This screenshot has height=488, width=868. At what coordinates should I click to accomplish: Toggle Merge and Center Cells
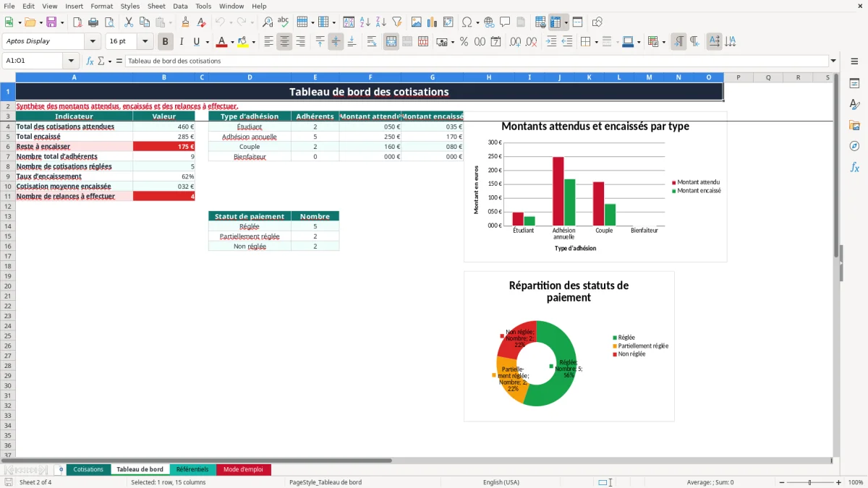coord(391,42)
